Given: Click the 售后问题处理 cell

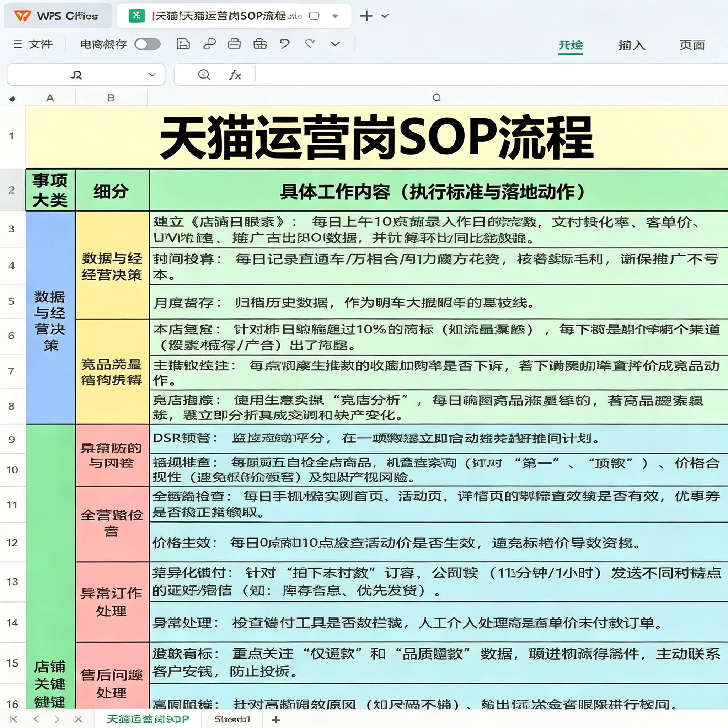Looking at the screenshot, I should tap(112, 676).
